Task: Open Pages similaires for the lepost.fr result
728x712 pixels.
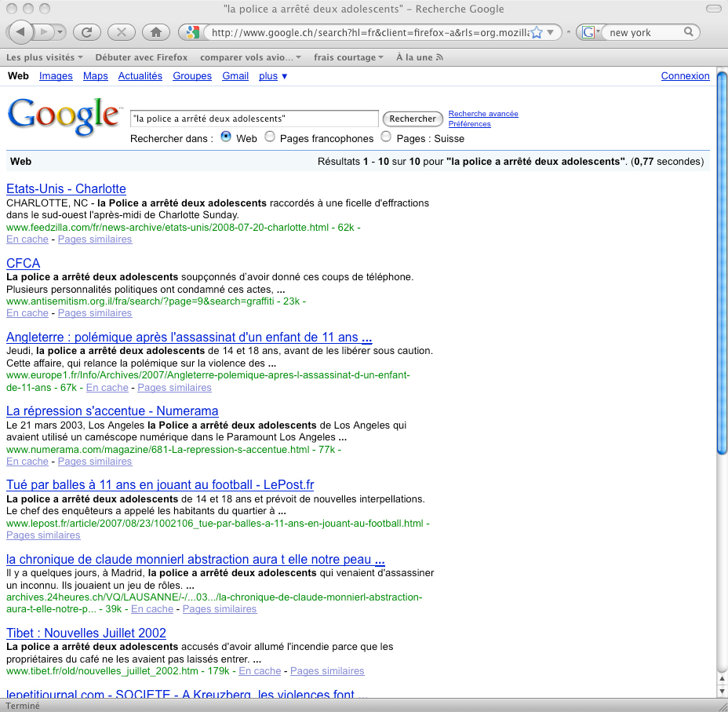Action: pos(43,535)
